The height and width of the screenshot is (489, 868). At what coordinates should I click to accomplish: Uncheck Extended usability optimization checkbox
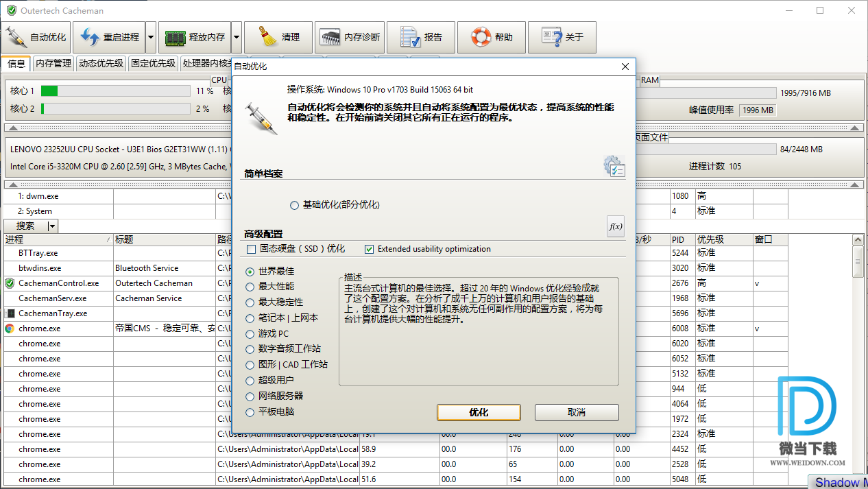370,249
